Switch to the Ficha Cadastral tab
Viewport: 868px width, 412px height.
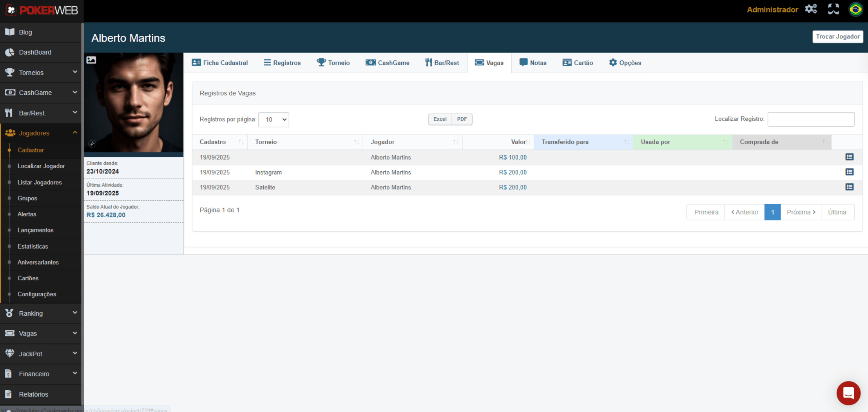(220, 63)
